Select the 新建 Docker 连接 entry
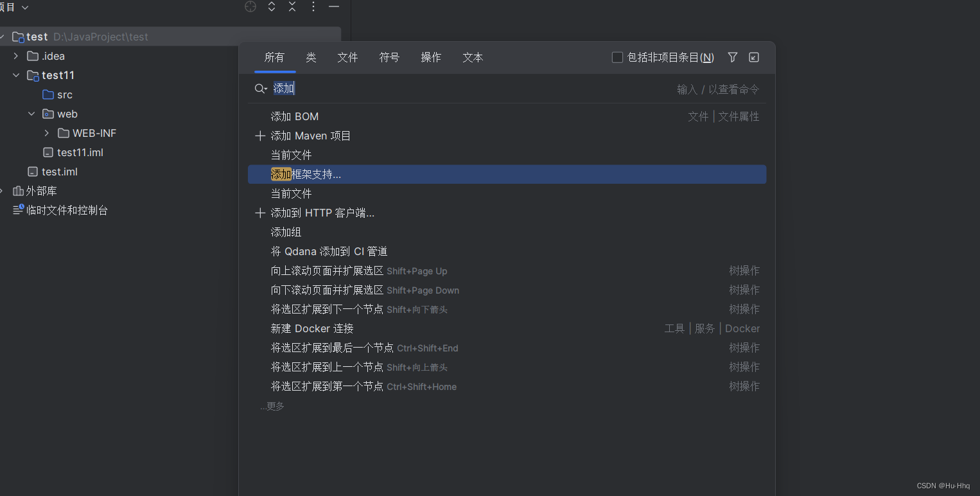The width and height of the screenshot is (980, 496). click(x=312, y=328)
